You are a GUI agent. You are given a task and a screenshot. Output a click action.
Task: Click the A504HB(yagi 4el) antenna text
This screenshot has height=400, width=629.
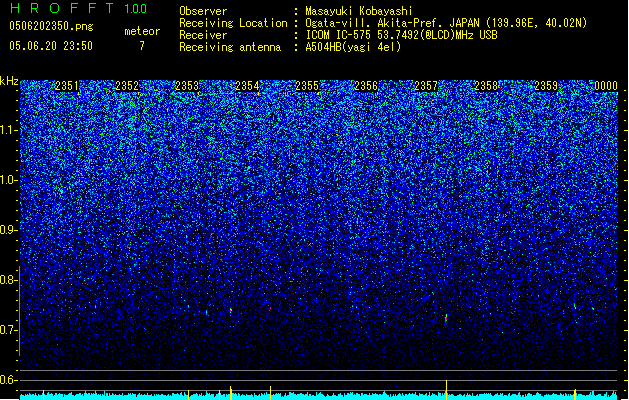coord(353,47)
